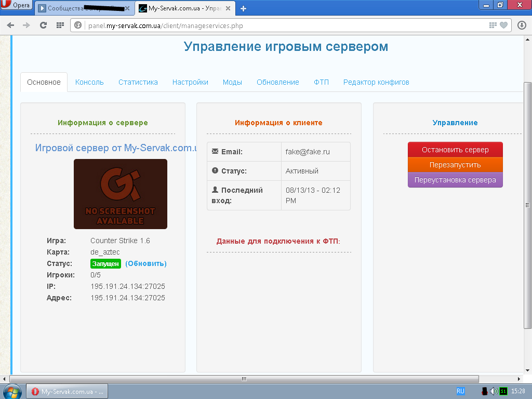Screen dimensions: 532x399
Task: Click the scroll right arrow
Action: pyautogui.click(x=519, y=379)
